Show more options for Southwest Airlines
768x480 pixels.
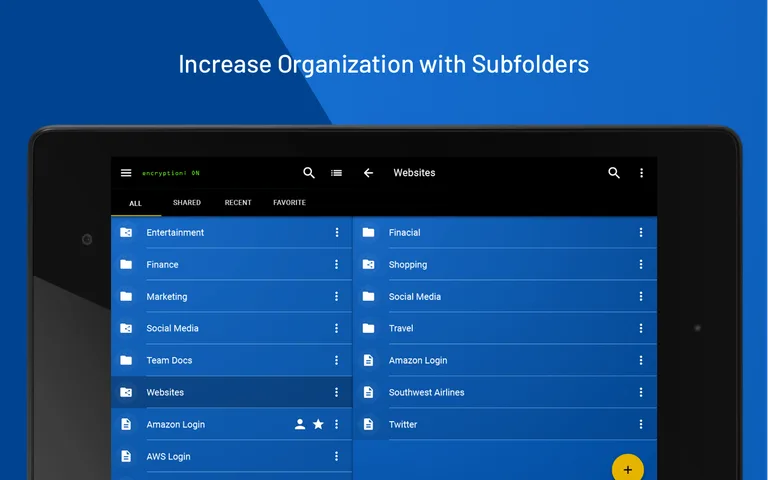(641, 392)
